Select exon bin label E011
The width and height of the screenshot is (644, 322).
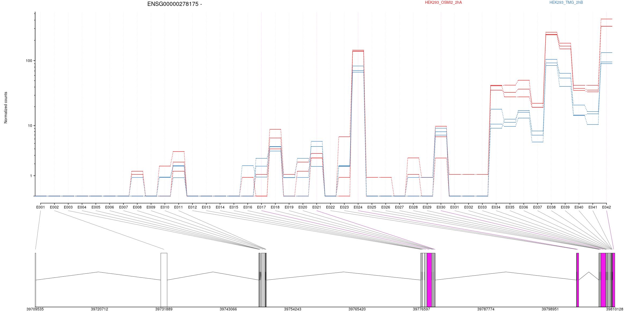click(178, 207)
